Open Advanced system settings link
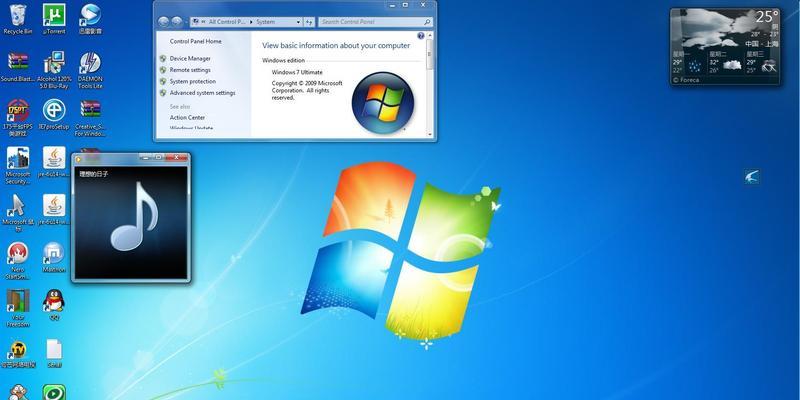Viewport: 800px width, 400px height. [x=202, y=93]
